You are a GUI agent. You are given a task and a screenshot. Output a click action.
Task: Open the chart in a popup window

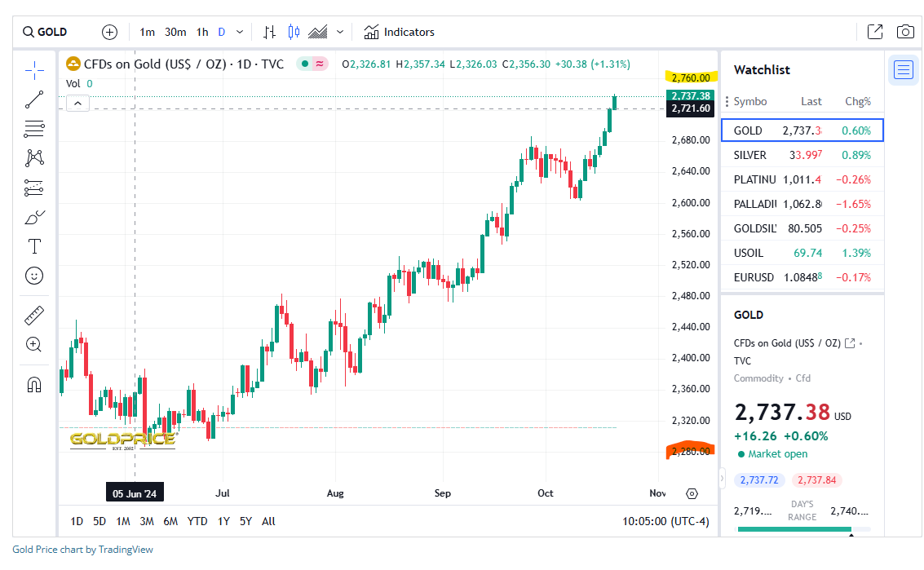(x=875, y=32)
